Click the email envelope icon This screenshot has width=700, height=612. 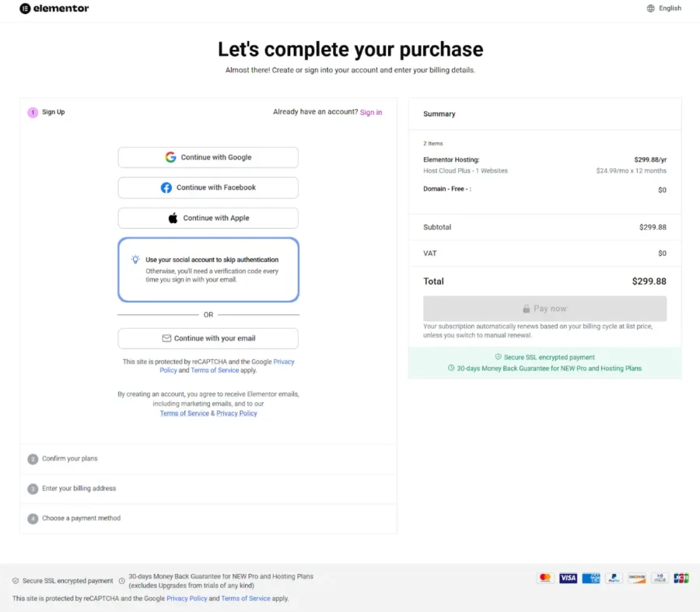[167, 338]
